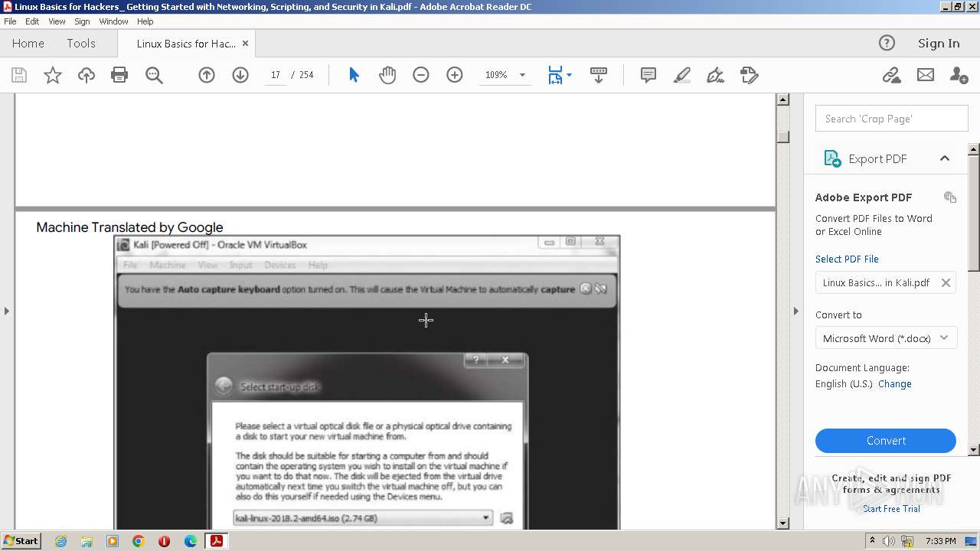Open the stamp tools icon
980x551 pixels.
(x=749, y=75)
